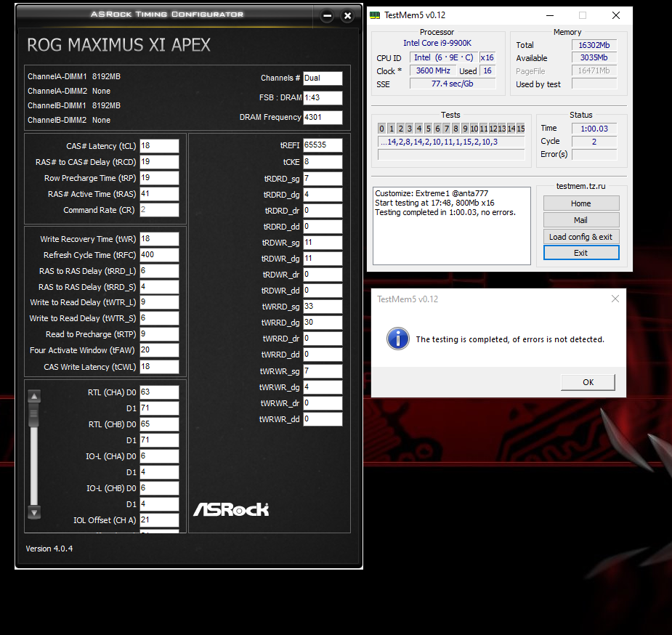The width and height of the screenshot is (672, 635).
Task: Click the Total memory value 16302Mb
Action: click(594, 45)
